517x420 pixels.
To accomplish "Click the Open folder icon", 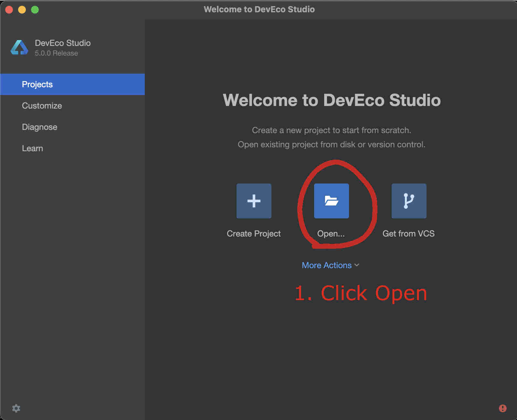I will pyautogui.click(x=331, y=201).
